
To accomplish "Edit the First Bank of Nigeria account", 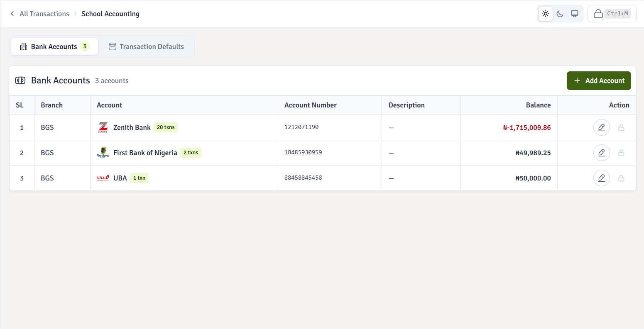I will pos(601,153).
